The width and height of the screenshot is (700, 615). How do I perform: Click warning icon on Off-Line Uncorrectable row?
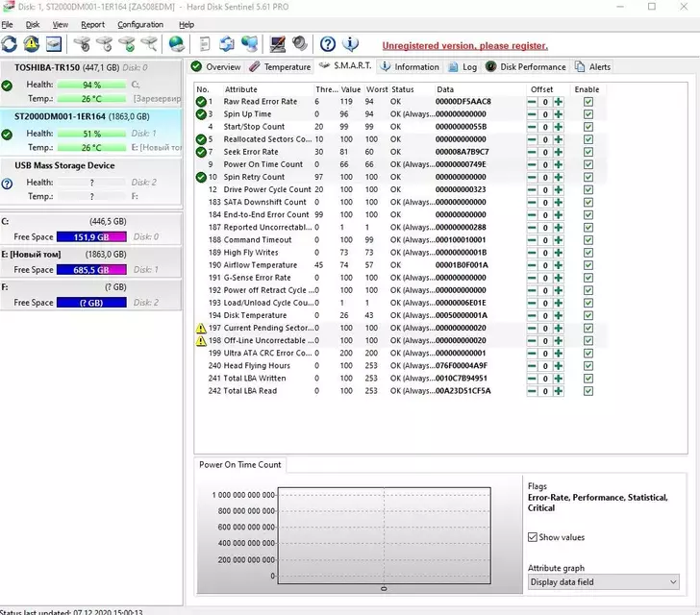tap(201, 340)
